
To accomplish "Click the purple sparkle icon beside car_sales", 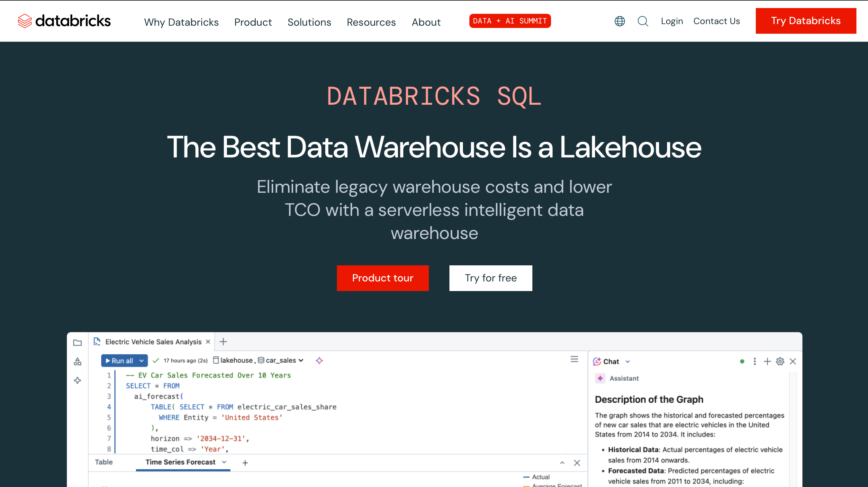I will (x=319, y=360).
